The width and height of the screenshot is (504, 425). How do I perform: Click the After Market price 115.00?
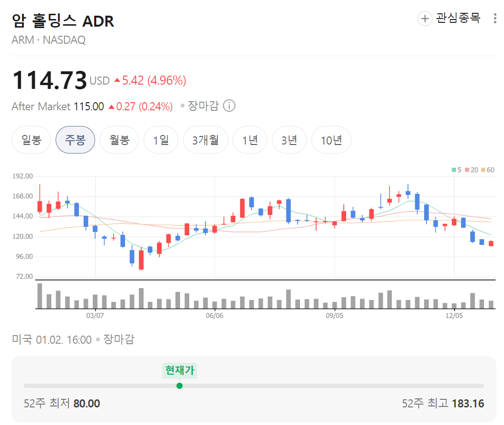89,106
